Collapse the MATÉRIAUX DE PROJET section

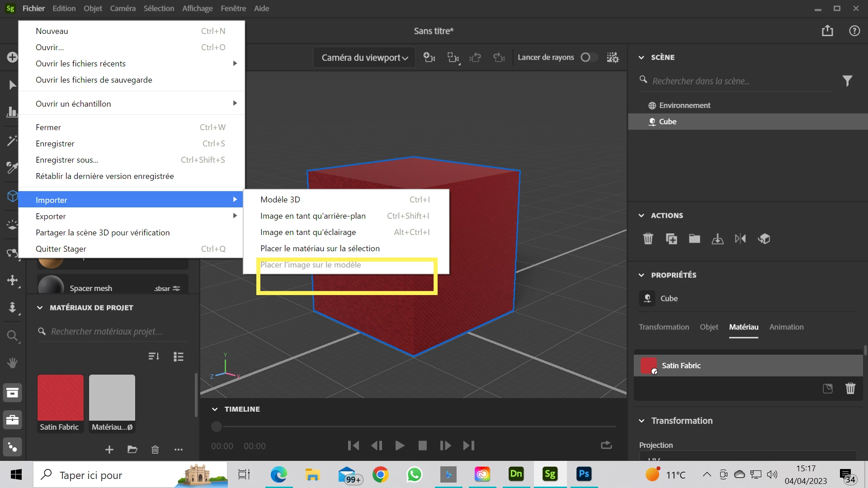pyautogui.click(x=40, y=307)
